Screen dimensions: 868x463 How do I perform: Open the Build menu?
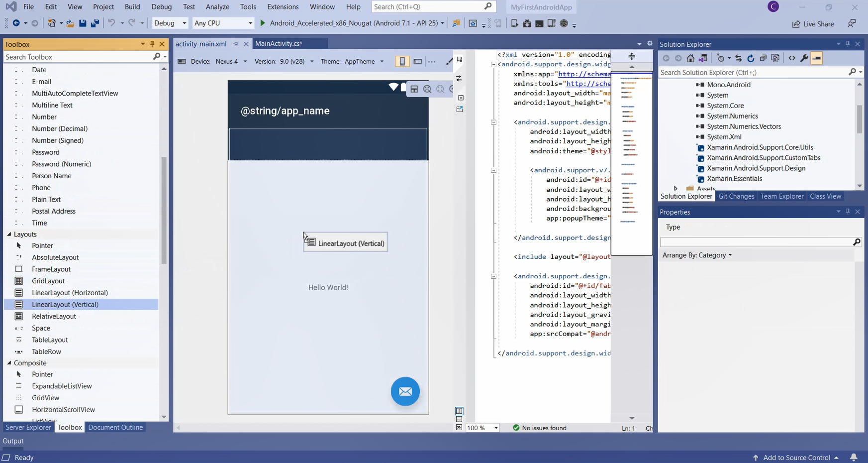[x=132, y=6]
